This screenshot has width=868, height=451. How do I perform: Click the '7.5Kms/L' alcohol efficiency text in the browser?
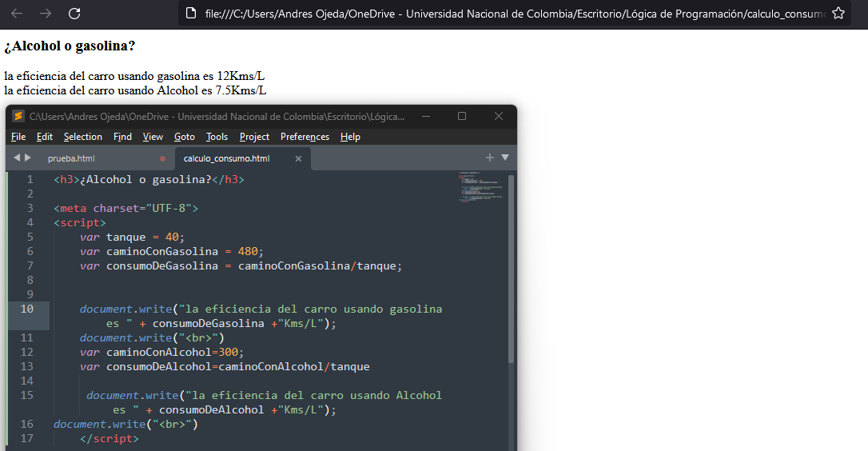[x=241, y=90]
